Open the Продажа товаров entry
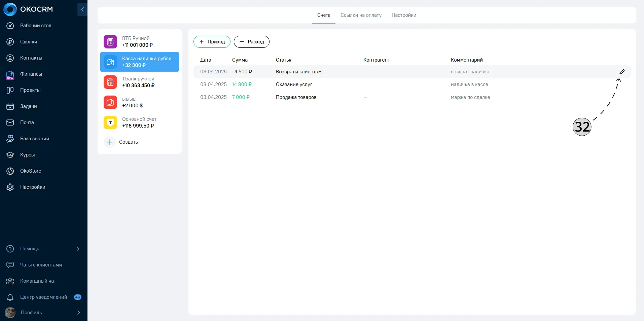 tap(296, 97)
